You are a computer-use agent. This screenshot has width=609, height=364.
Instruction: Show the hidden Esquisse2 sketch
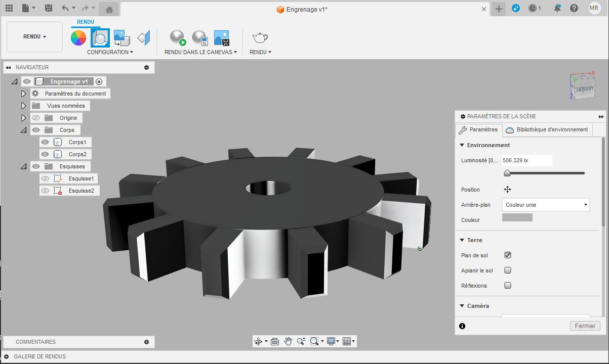45,191
